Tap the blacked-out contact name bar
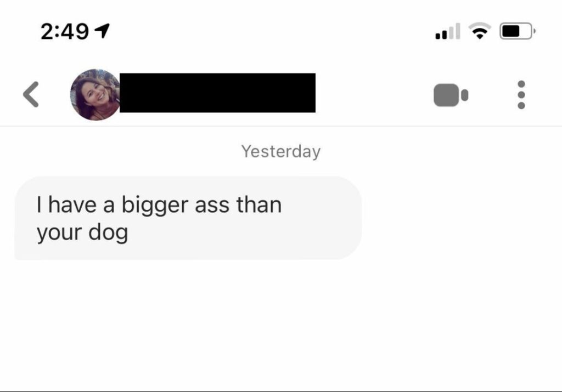 [x=217, y=93]
